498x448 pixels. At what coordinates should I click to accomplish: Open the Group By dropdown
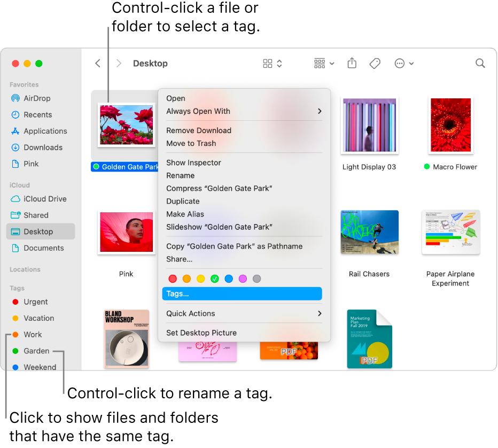point(324,63)
